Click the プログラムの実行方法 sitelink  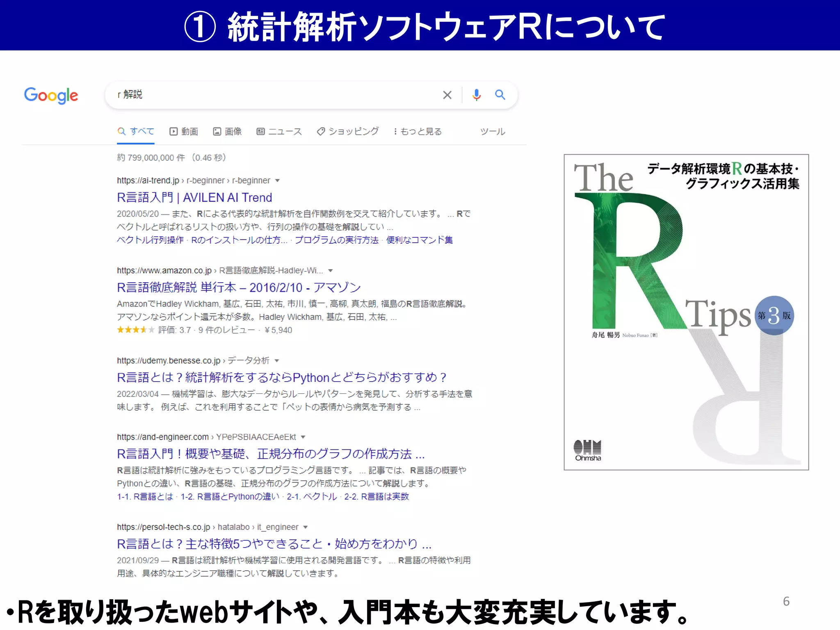click(x=337, y=240)
